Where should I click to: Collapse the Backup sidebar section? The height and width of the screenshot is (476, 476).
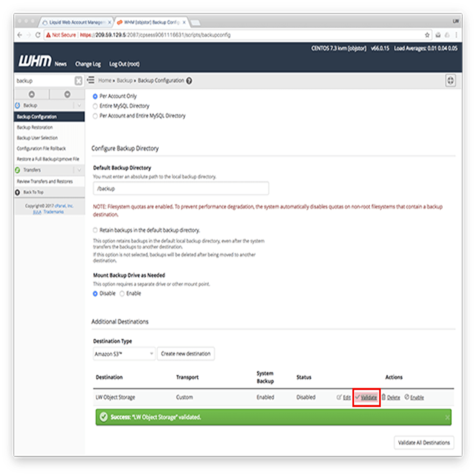(79, 106)
